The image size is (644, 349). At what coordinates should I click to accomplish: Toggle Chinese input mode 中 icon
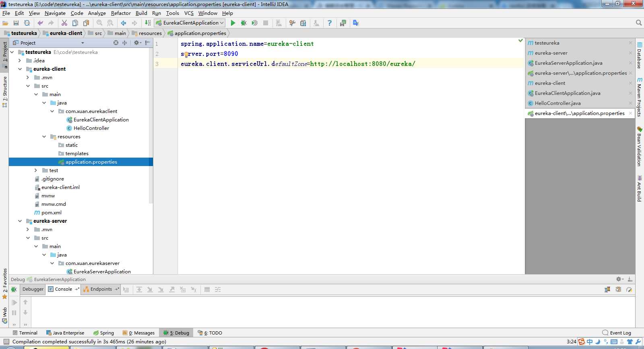point(590,342)
